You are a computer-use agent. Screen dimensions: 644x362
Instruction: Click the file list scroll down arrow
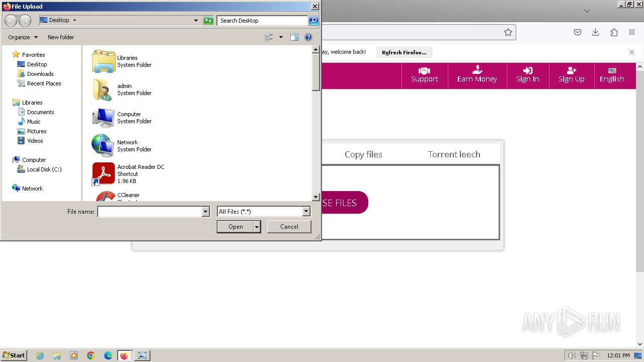[x=316, y=197]
